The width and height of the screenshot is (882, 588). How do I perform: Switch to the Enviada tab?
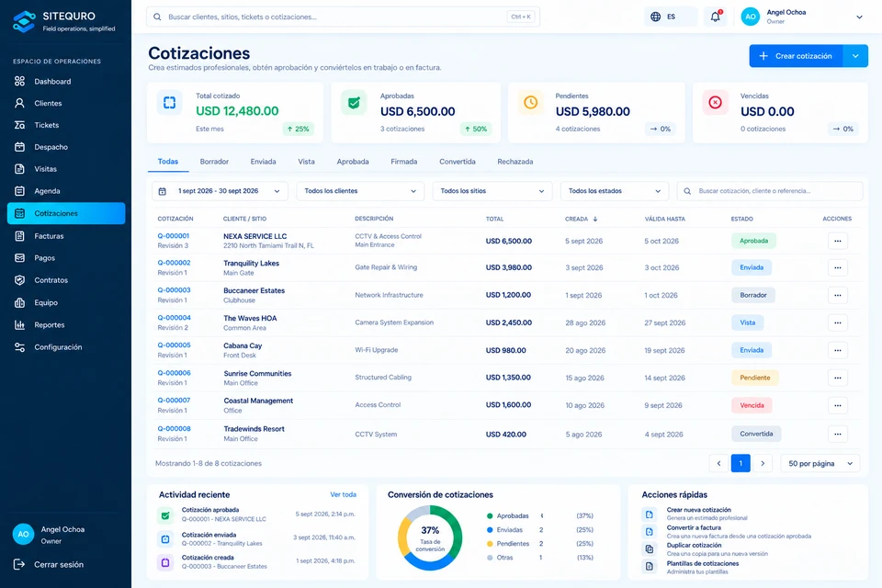[264, 162]
